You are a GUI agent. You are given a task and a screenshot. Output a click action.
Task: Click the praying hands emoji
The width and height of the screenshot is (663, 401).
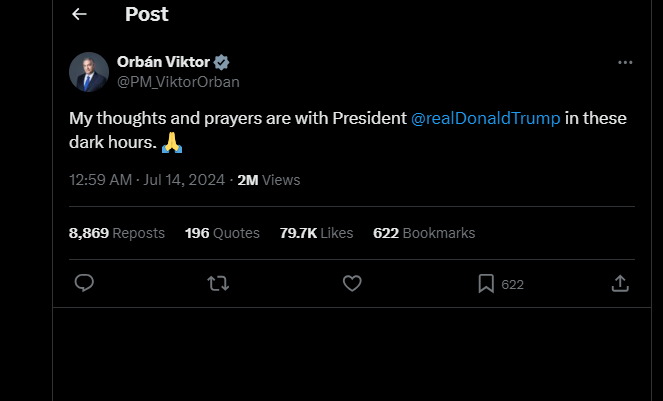click(172, 143)
